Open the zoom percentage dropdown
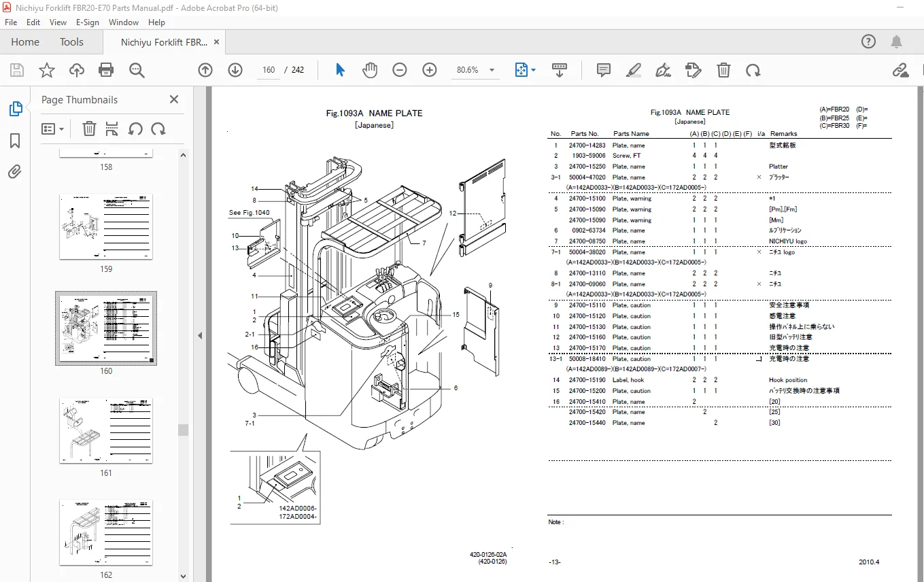 [x=492, y=70]
